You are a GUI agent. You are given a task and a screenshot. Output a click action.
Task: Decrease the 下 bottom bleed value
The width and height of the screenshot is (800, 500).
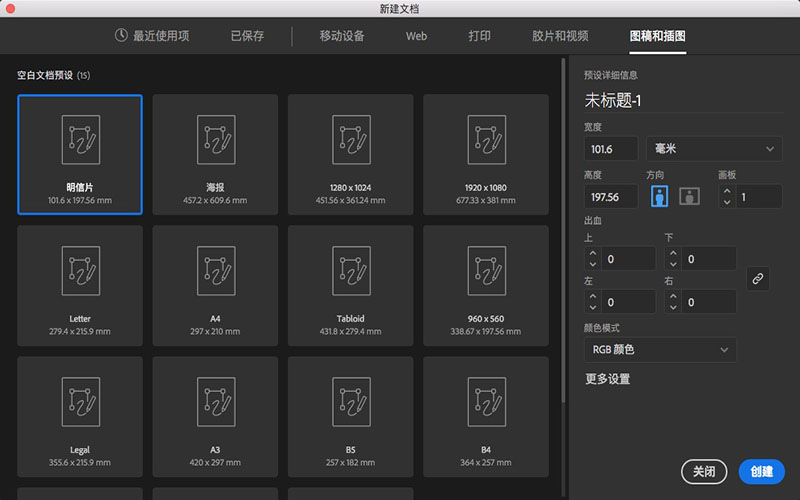(x=673, y=264)
